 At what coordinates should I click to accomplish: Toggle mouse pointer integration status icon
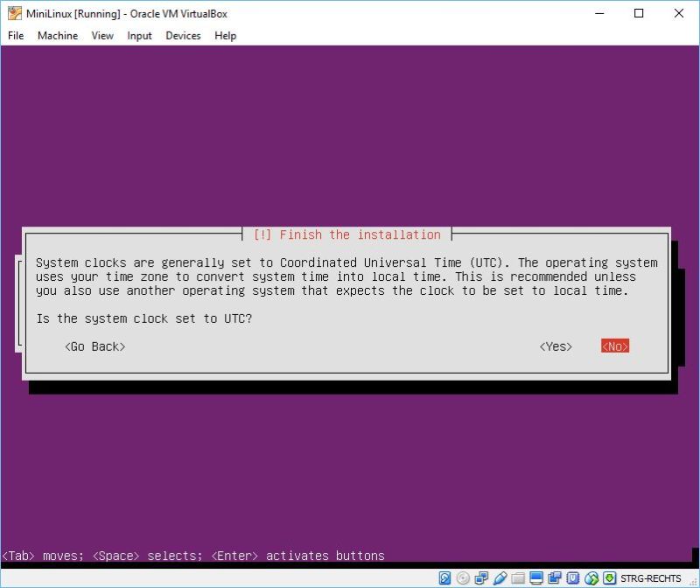[x=591, y=578]
